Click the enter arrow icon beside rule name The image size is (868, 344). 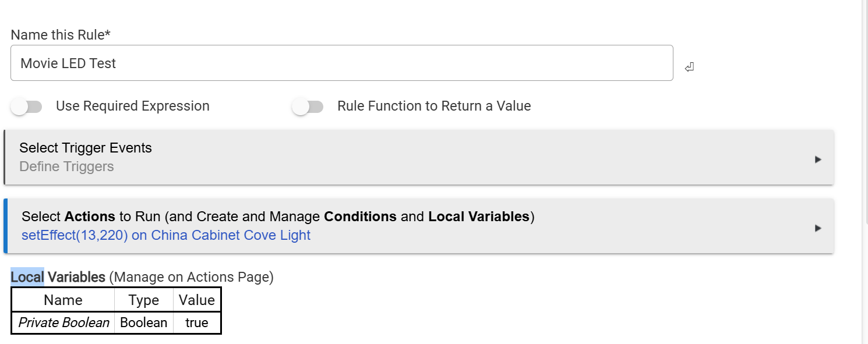689,68
